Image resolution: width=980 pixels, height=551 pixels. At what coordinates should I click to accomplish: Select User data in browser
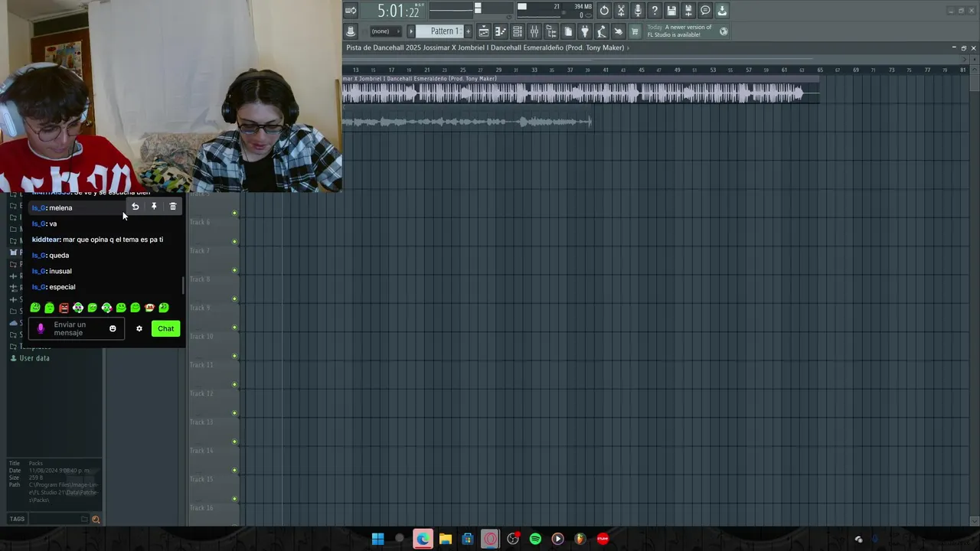pyautogui.click(x=34, y=358)
